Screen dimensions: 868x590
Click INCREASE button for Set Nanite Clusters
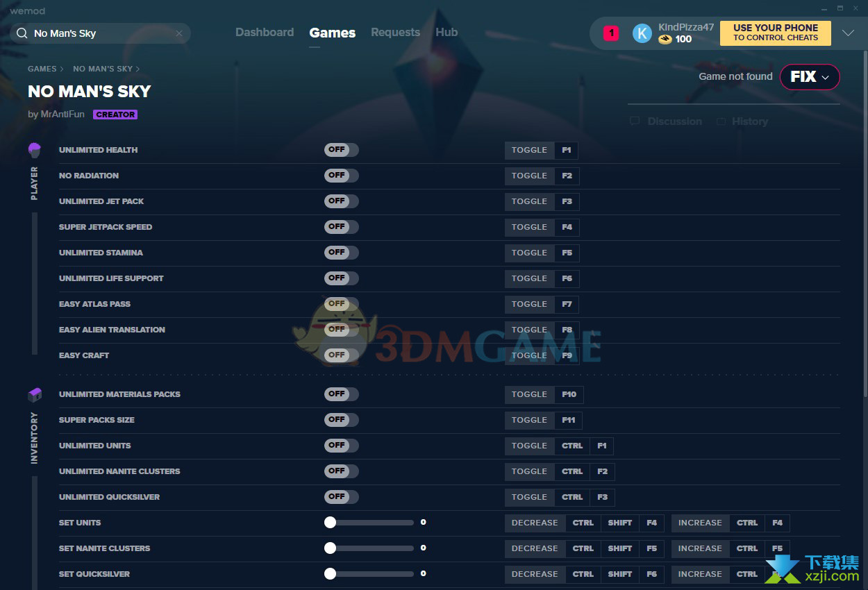(x=700, y=548)
